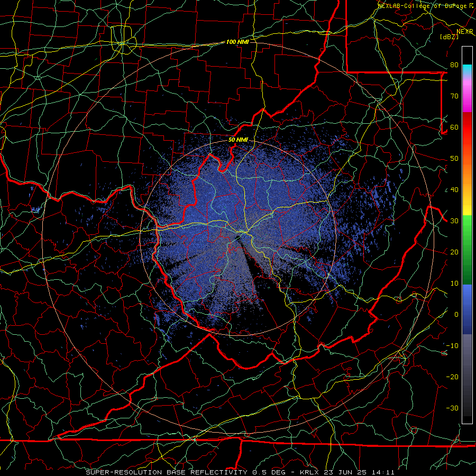The width and height of the screenshot is (476, 476).
Task: Click the red segment of the color bar
Action: (x=467, y=127)
